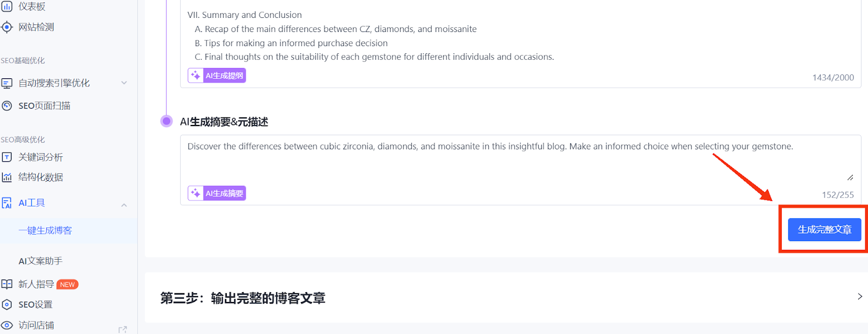The width and height of the screenshot is (868, 334).
Task: Click the dashboard (仪表板) icon
Action: (7, 7)
